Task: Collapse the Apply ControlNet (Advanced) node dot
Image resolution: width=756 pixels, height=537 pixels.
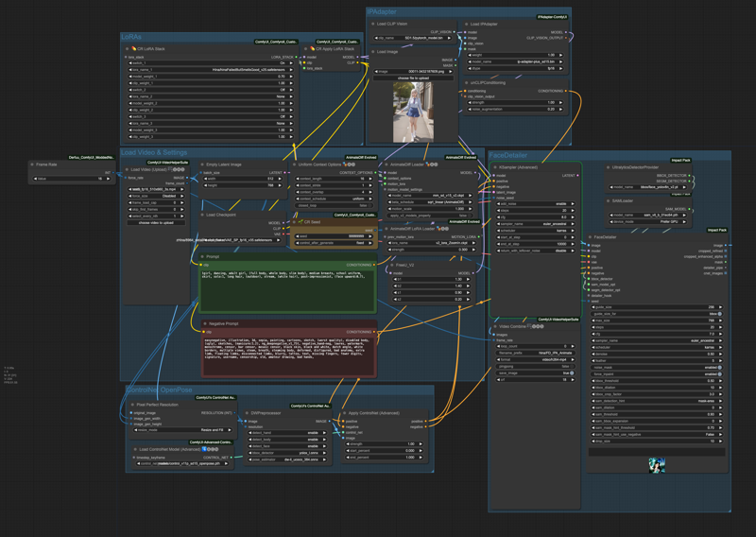Action: [344, 413]
